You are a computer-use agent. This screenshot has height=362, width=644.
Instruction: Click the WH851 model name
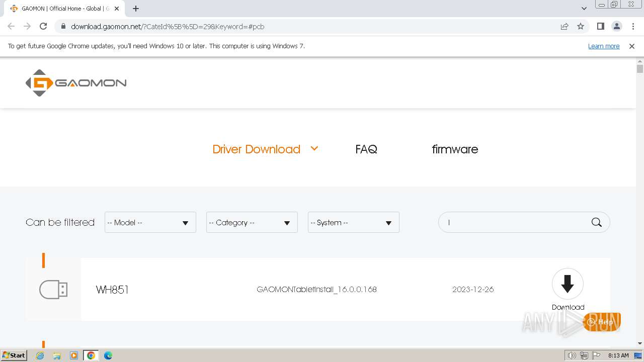112,290
